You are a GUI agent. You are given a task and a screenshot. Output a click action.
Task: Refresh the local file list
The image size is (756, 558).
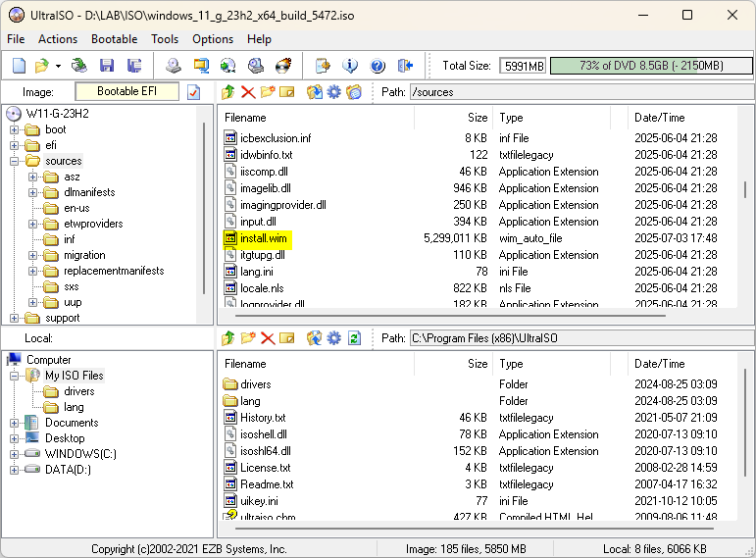click(x=354, y=338)
